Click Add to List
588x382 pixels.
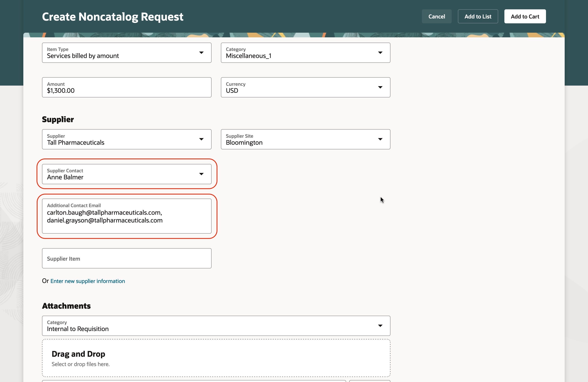pos(478,17)
